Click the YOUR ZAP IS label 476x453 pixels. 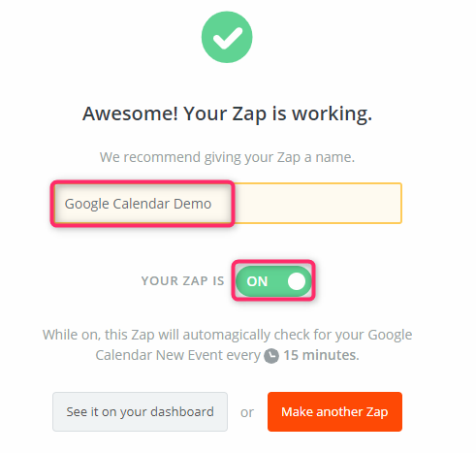[182, 281]
